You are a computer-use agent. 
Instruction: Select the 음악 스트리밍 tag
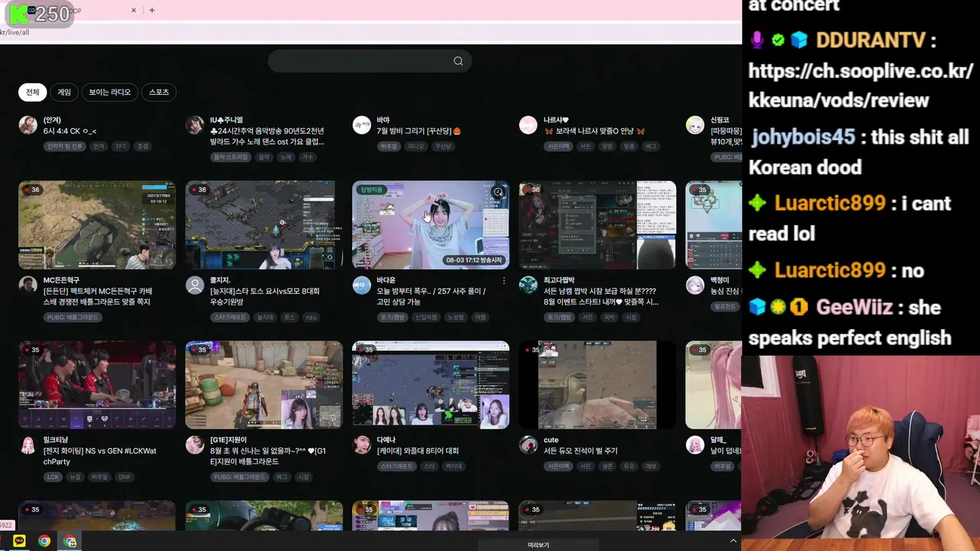(230, 157)
